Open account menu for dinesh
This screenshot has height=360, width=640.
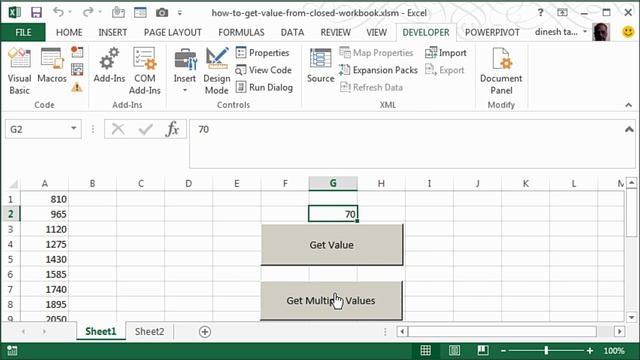561,32
